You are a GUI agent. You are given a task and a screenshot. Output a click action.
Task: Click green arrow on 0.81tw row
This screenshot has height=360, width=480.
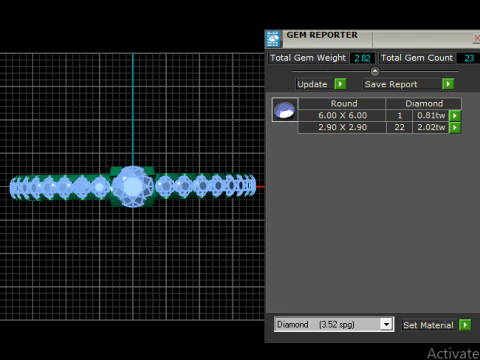pos(455,116)
